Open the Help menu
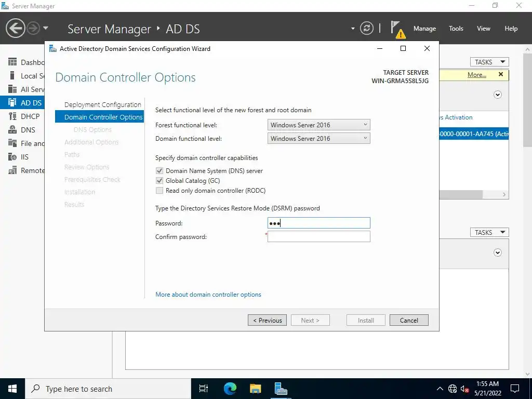Viewport: 532px width, 399px height. (x=511, y=29)
